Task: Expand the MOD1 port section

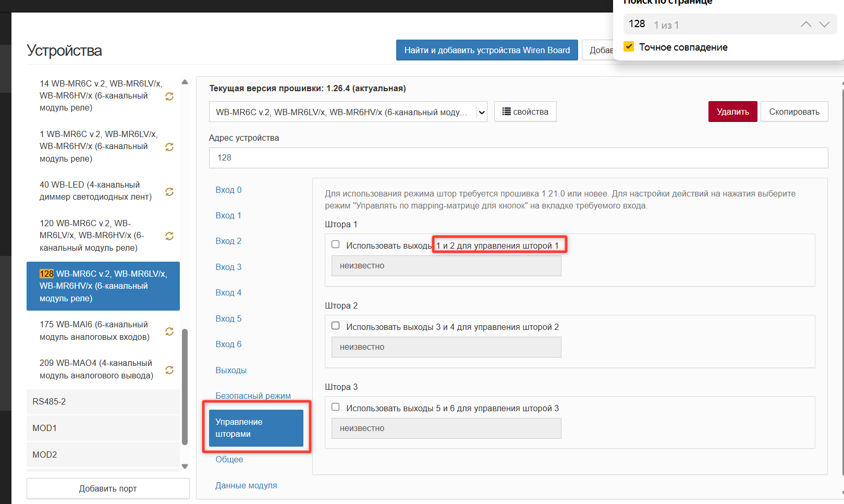Action: [103, 428]
